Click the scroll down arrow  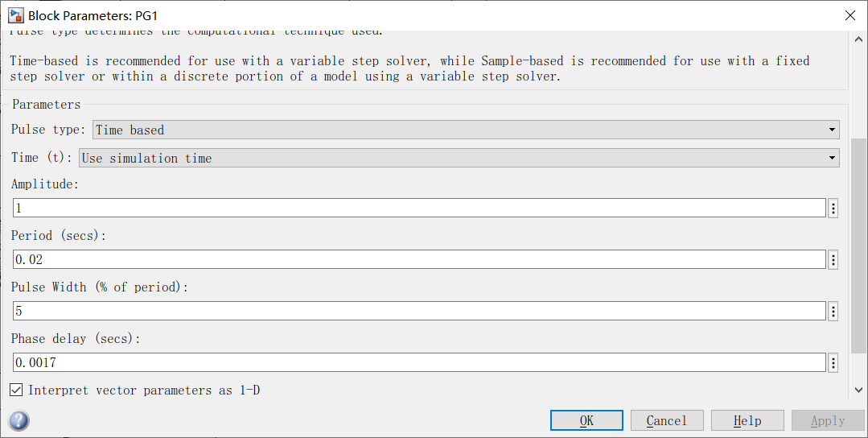[x=858, y=390]
